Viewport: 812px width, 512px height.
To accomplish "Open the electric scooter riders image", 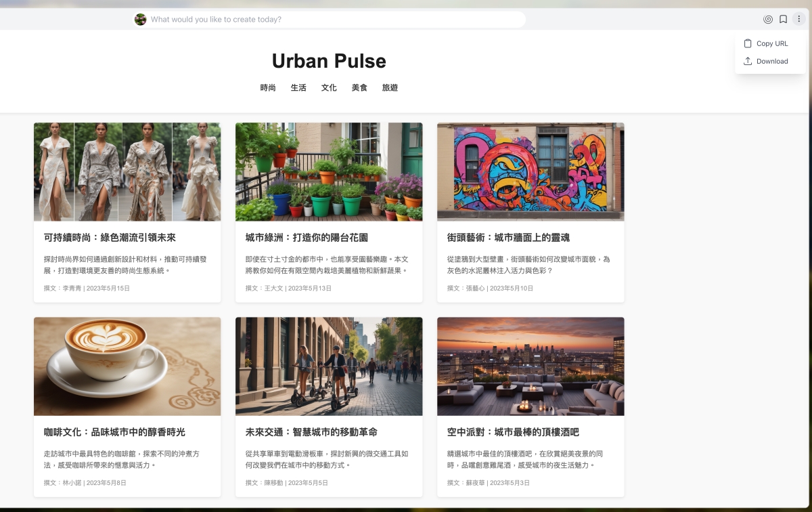I will pyautogui.click(x=329, y=366).
